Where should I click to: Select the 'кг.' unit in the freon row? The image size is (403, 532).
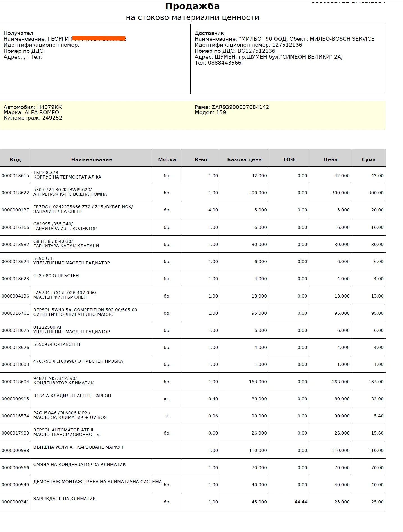point(167,399)
